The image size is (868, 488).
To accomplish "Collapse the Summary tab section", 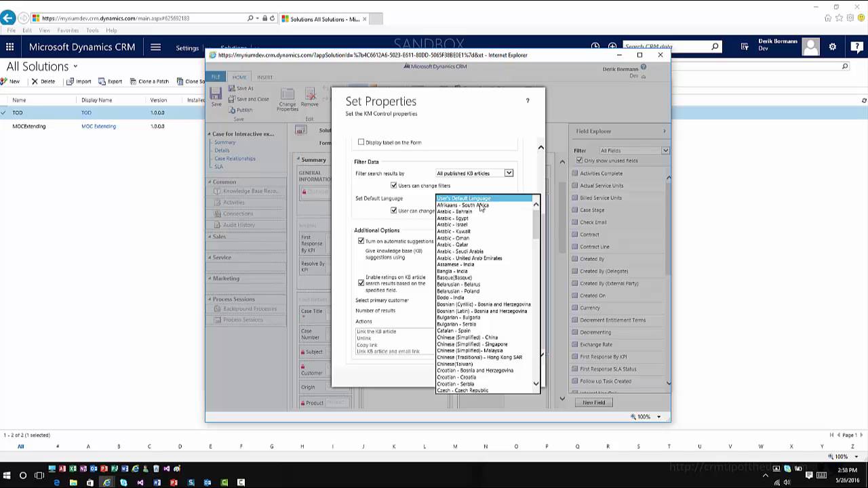I will [x=299, y=160].
